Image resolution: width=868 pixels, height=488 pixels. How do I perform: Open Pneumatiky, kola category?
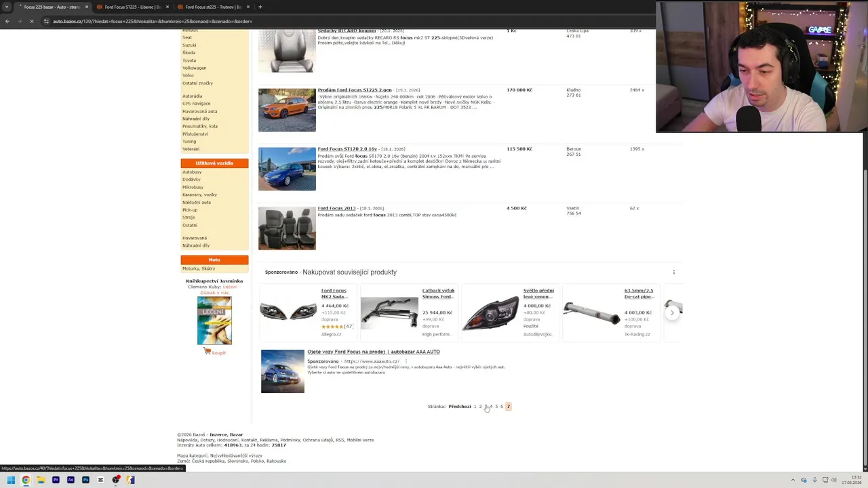[199, 126]
